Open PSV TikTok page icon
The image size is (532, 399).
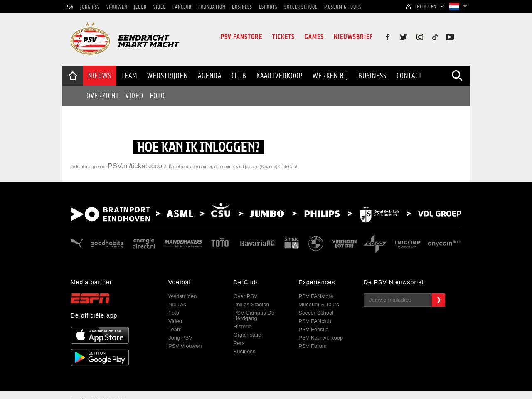(435, 37)
